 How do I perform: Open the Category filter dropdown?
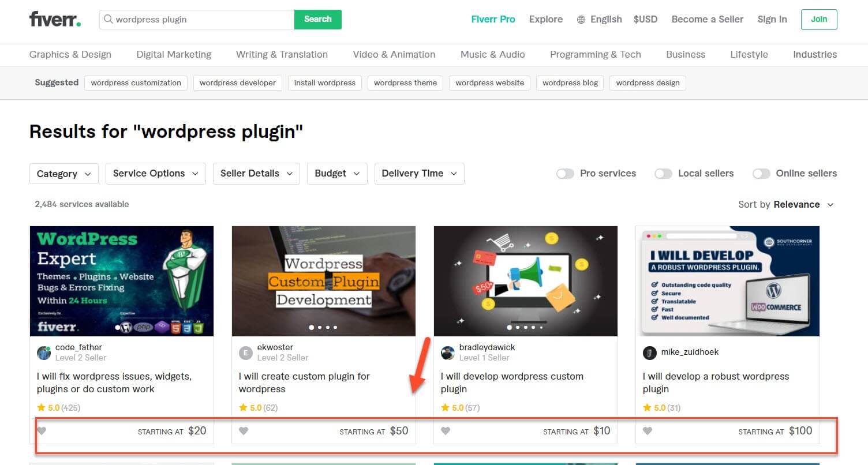(x=64, y=174)
